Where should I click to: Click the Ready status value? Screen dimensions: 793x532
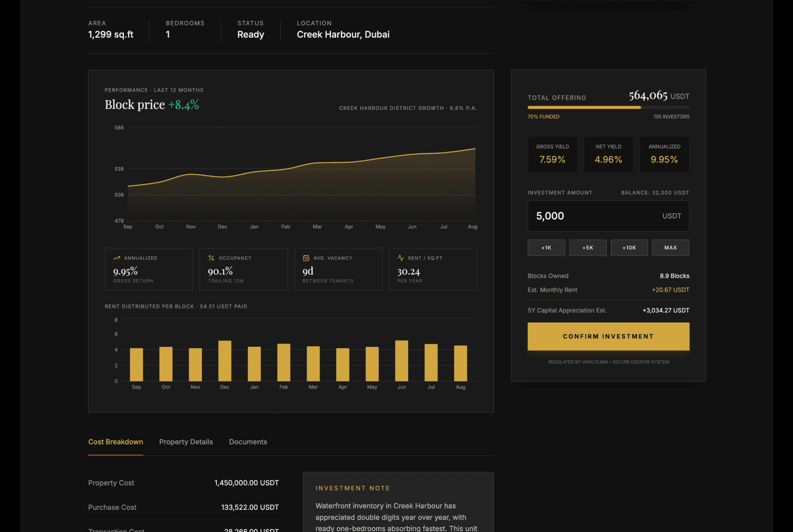pos(251,35)
